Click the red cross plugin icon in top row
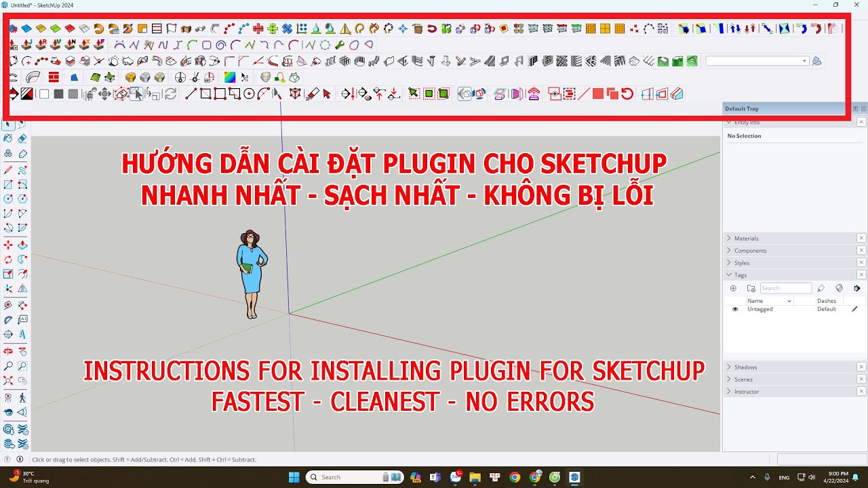The image size is (868, 488). tap(258, 28)
